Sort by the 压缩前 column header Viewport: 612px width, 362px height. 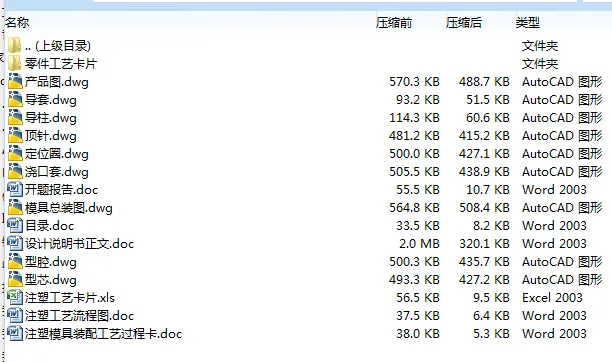tap(394, 23)
